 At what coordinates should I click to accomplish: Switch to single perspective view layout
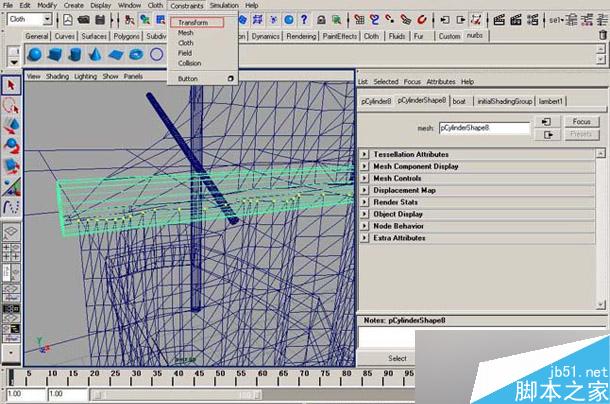(11, 232)
